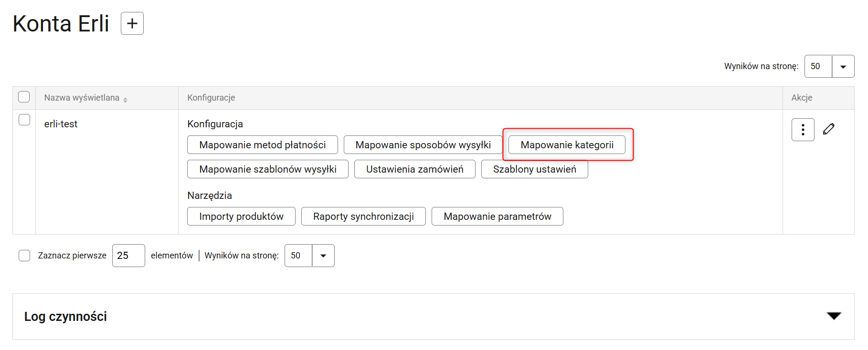Open the top Wyników na stronę dropdown
Screen dimensions: 868x350
click(829, 66)
